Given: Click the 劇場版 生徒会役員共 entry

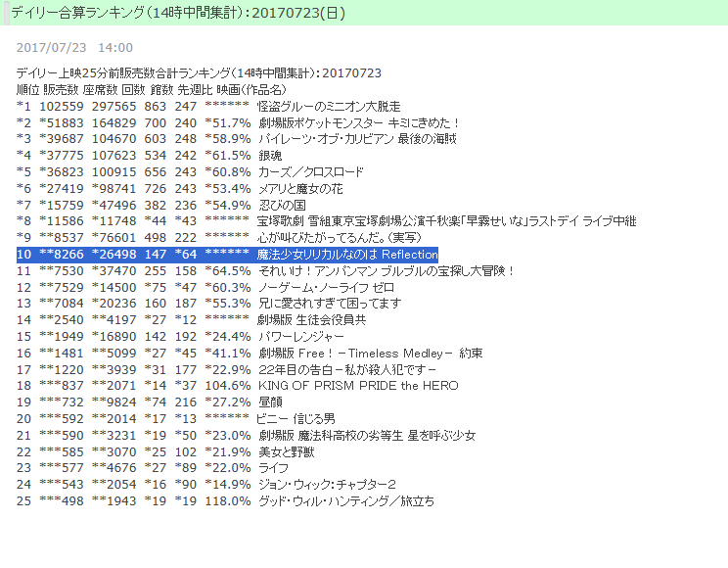Looking at the screenshot, I should [191, 320].
